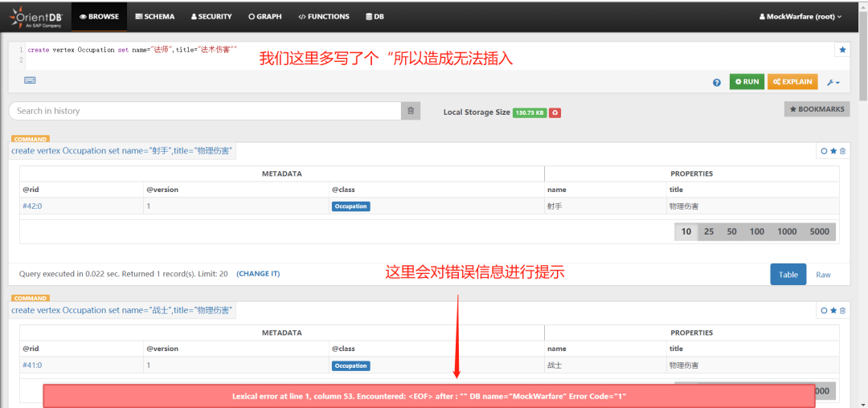Click the 物理伤害 title cell in 射手 row
Viewport: 868px width, 408px height.
coord(753,206)
